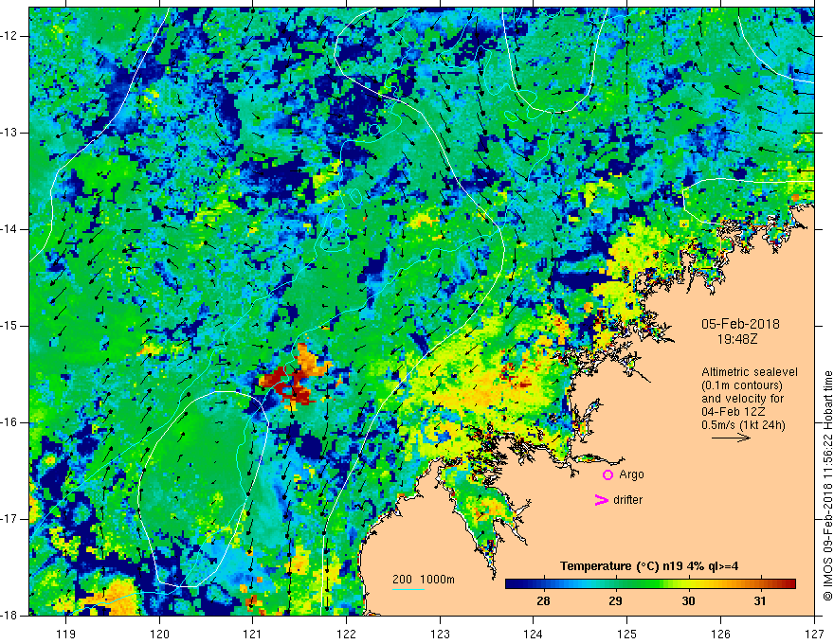Click the '29' color bar tick label
Viewport: 834px width, 644px height.
[x=615, y=601]
